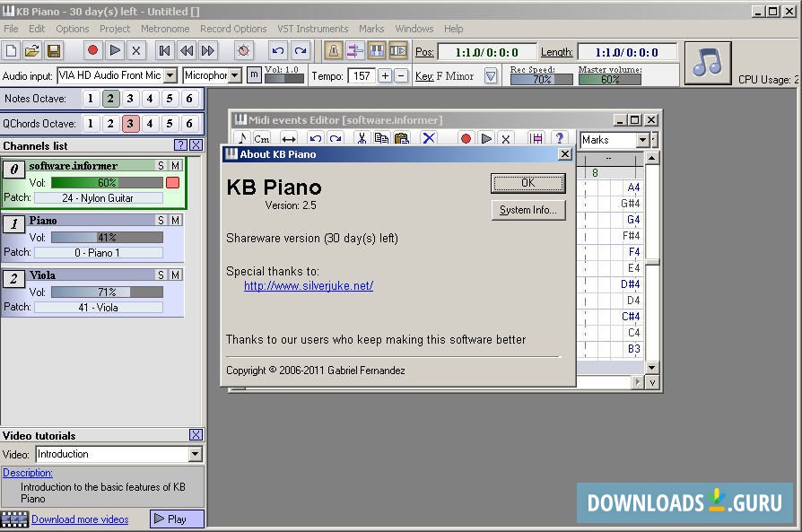Open an existing project with folder icon
The height and width of the screenshot is (532, 802).
click(x=32, y=50)
